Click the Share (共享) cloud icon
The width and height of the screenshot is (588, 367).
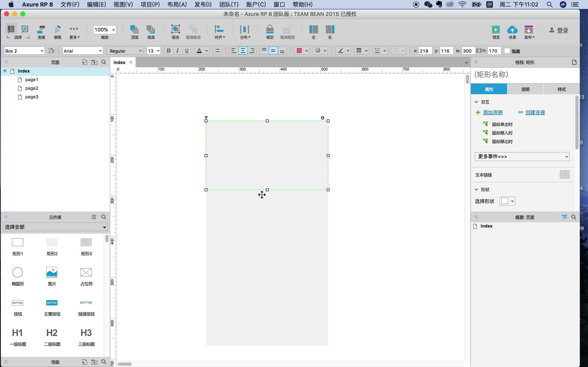click(512, 30)
